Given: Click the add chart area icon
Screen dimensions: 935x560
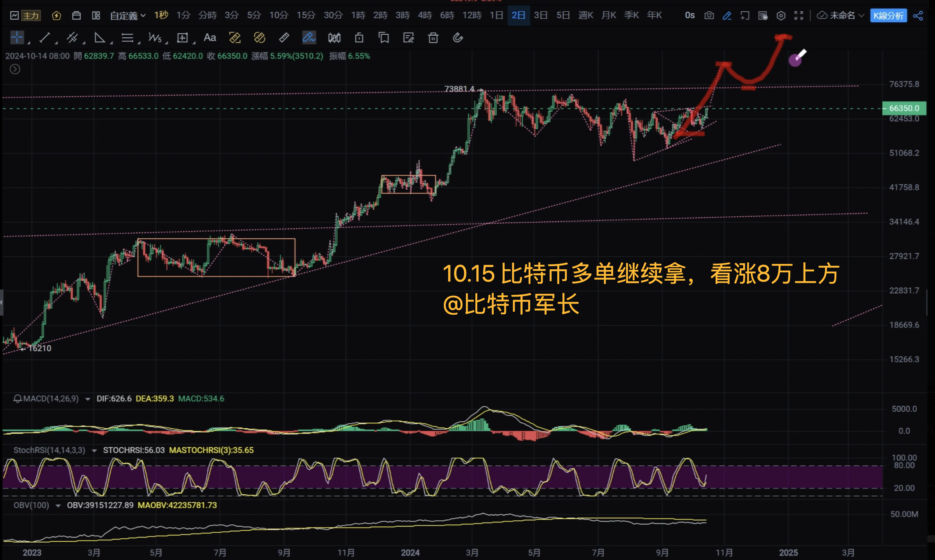Looking at the screenshot, I should point(745,15).
